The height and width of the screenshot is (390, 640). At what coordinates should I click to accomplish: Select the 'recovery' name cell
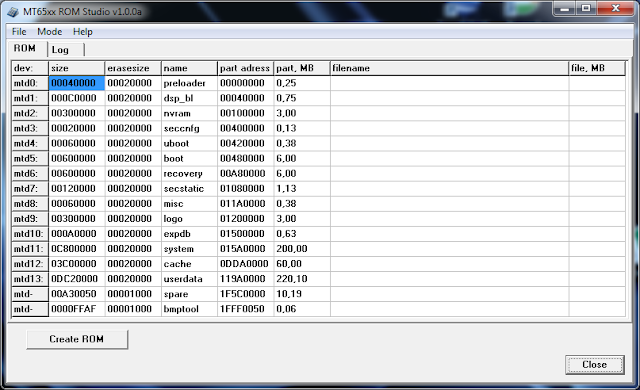189,174
